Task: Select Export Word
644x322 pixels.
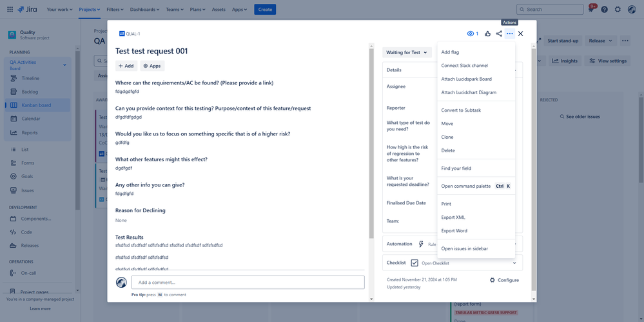Action: (x=476, y=231)
